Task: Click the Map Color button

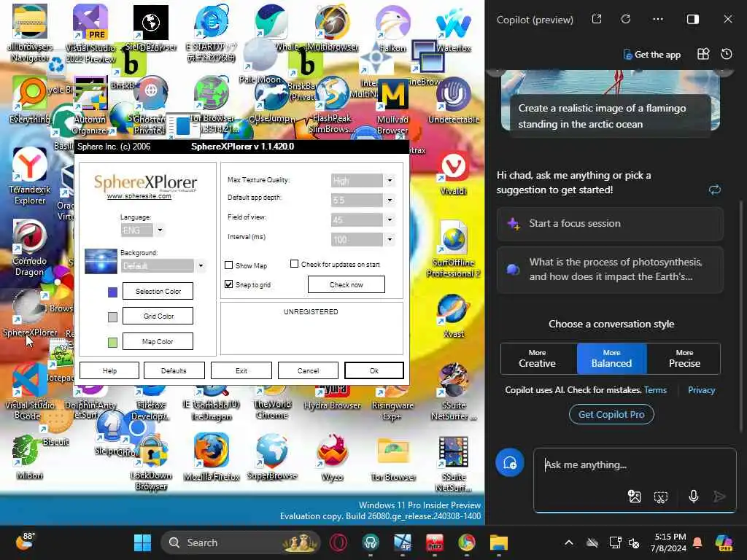Action: coord(158,341)
